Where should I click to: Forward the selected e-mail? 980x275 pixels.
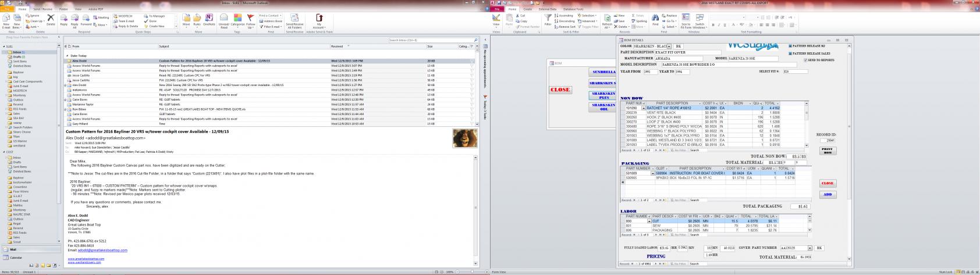pyautogui.click(x=86, y=20)
